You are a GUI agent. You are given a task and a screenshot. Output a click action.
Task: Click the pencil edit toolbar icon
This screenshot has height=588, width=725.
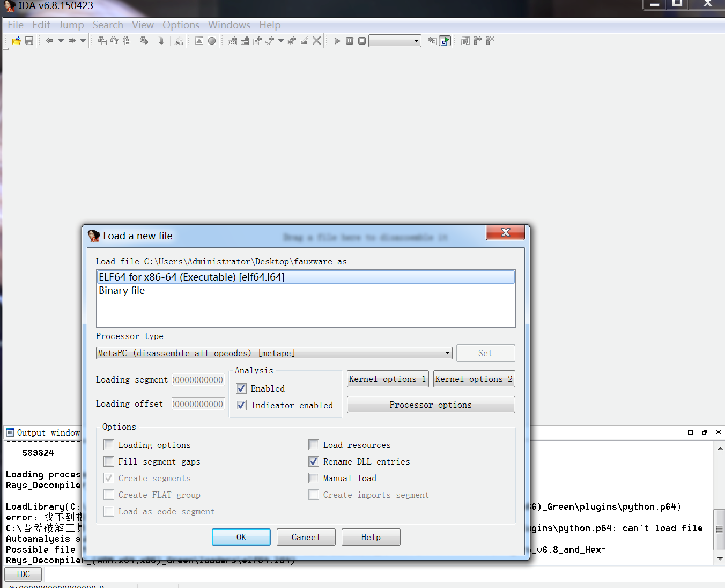[x=304, y=41]
